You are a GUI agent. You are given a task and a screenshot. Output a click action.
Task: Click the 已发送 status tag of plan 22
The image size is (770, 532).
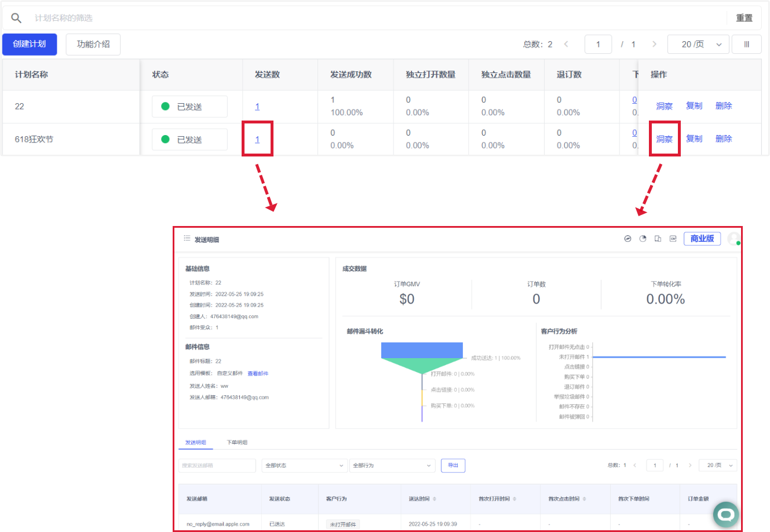point(189,107)
